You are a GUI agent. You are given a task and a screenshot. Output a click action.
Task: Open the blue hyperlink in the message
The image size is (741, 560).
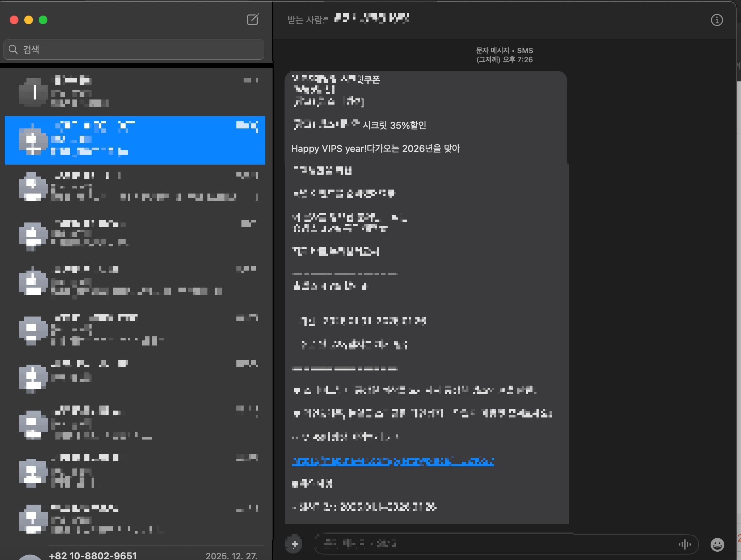pyautogui.click(x=393, y=462)
